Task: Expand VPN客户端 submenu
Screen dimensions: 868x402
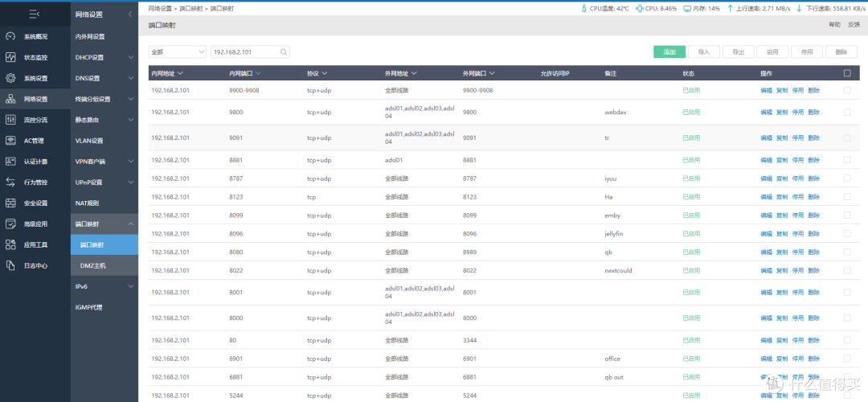Action: coord(131,162)
